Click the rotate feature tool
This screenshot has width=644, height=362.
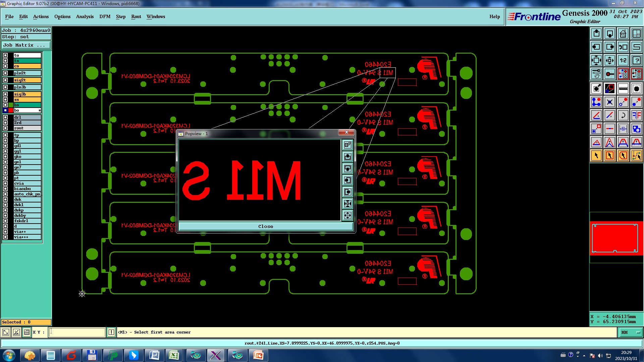click(x=623, y=115)
